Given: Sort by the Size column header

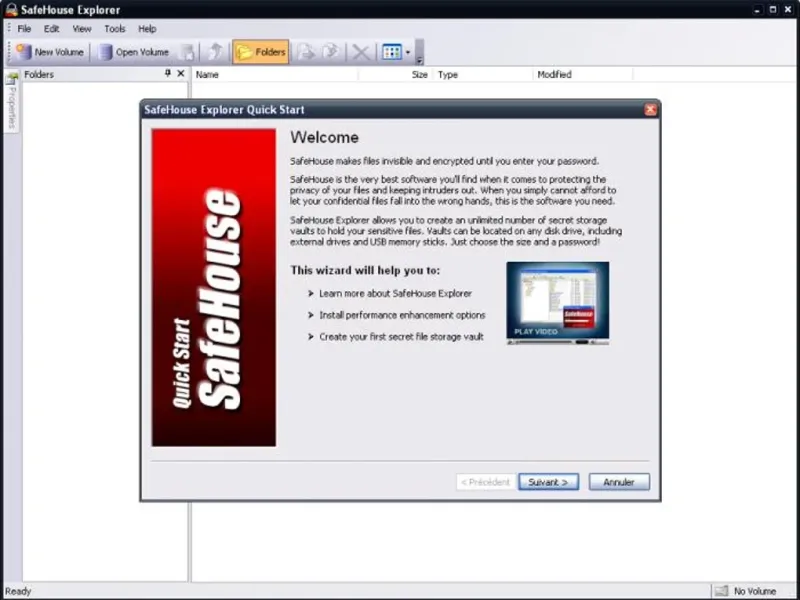Looking at the screenshot, I should tap(395, 74).
